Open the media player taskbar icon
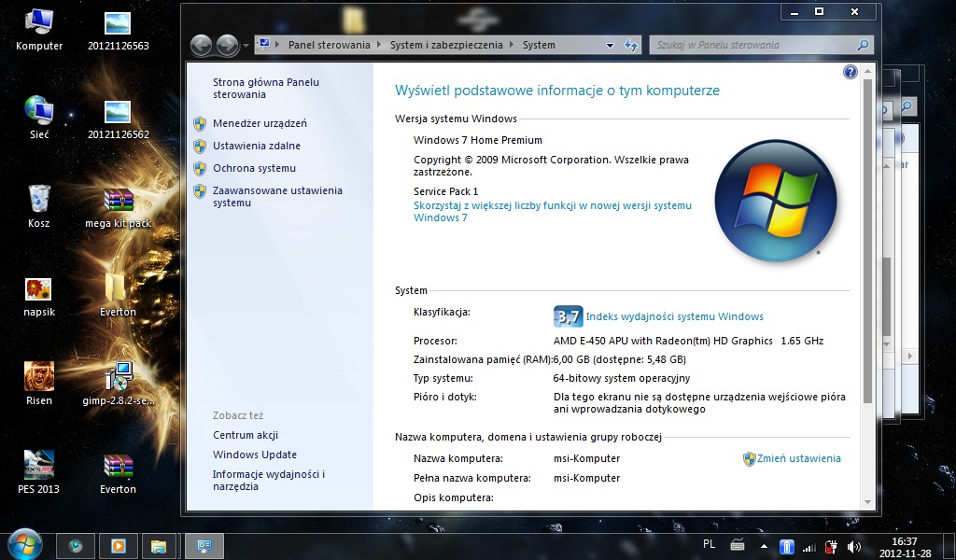 pyautogui.click(x=118, y=546)
